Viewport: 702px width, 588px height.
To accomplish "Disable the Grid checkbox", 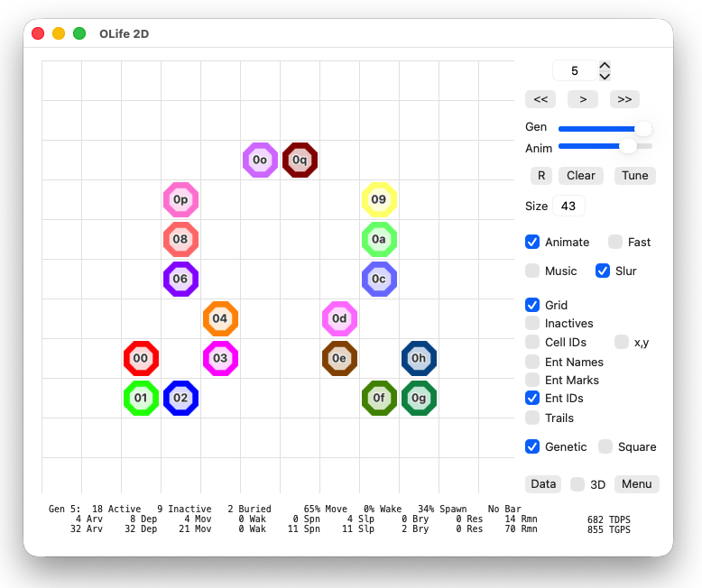I will point(532,305).
